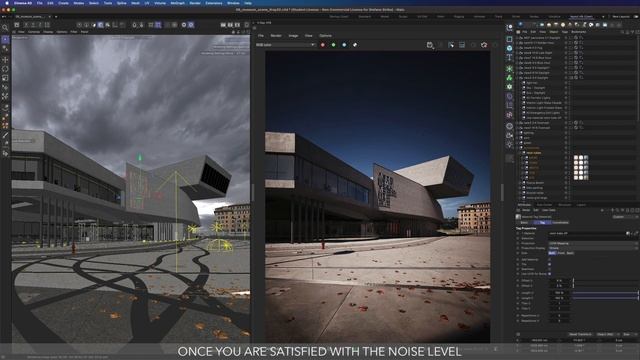Select Both for the Side option

click(552, 253)
